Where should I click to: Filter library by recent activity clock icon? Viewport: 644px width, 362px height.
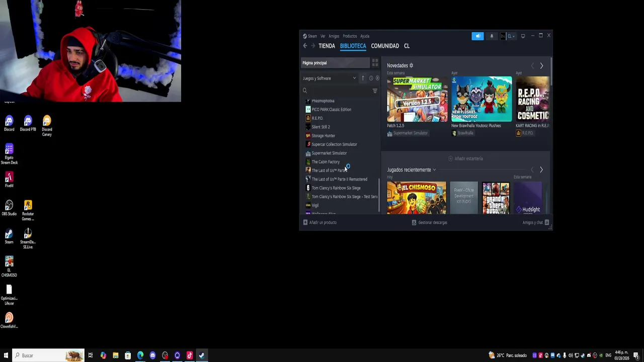(371, 78)
